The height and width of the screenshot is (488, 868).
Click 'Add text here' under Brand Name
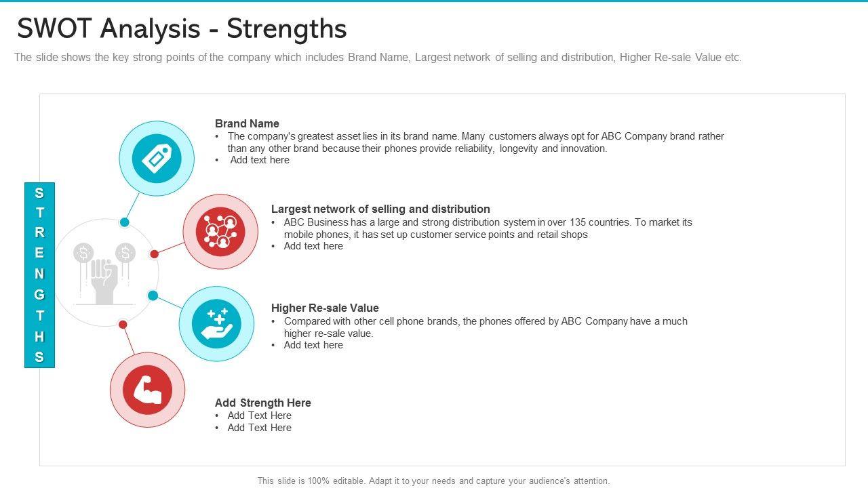point(260,160)
